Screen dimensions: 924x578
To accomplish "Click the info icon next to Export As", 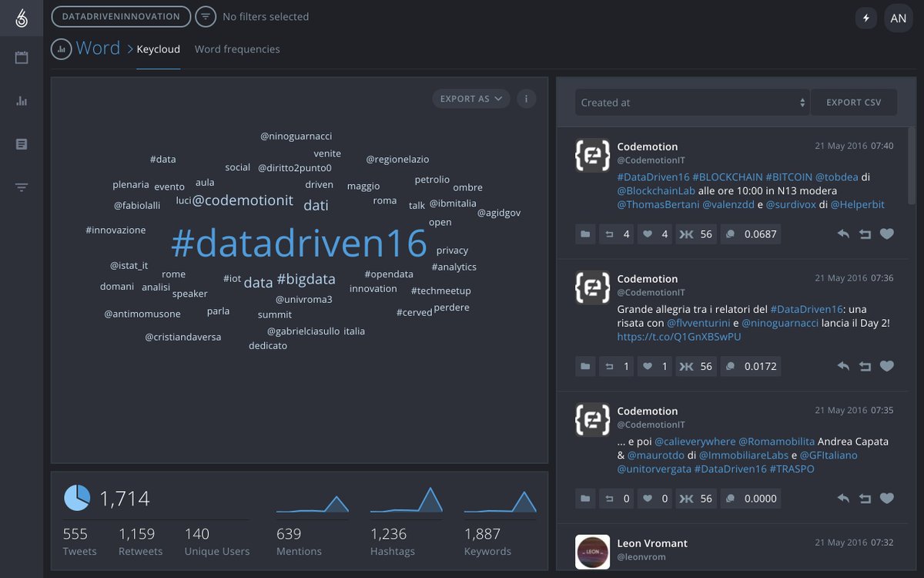I will click(x=527, y=99).
